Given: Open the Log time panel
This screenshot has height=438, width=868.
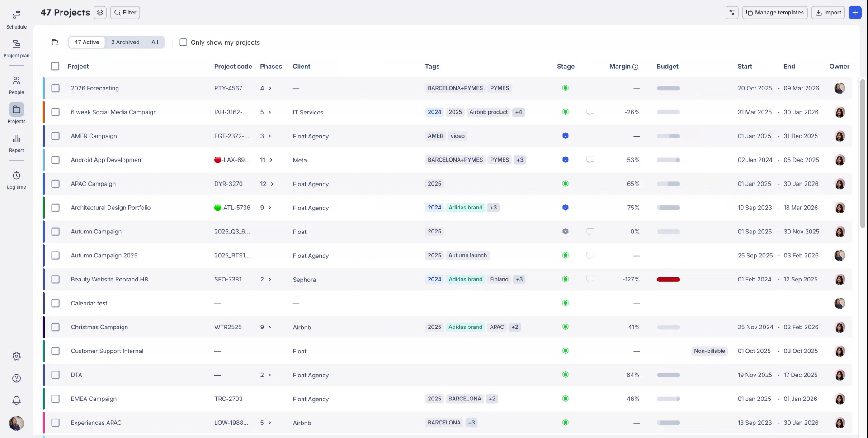Looking at the screenshot, I should coord(16,178).
